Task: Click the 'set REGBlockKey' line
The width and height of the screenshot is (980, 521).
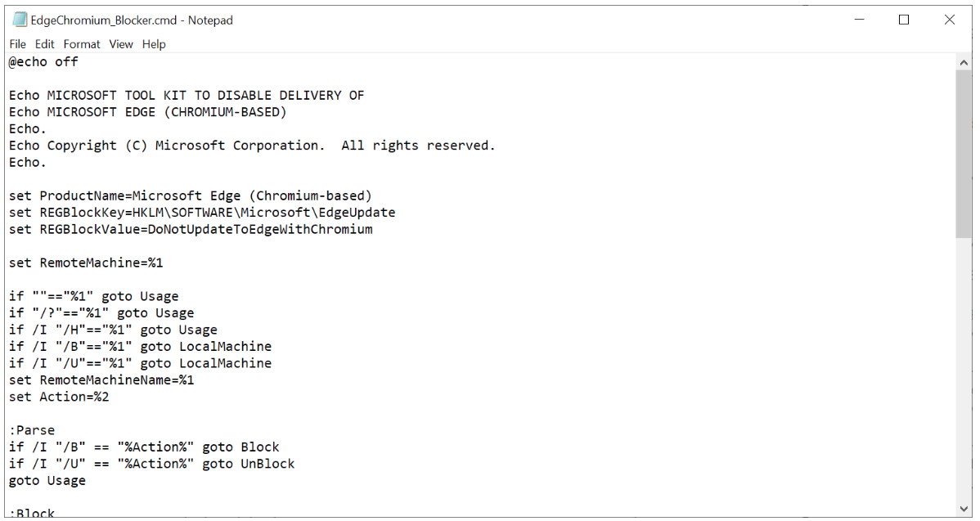Action: [x=202, y=213]
